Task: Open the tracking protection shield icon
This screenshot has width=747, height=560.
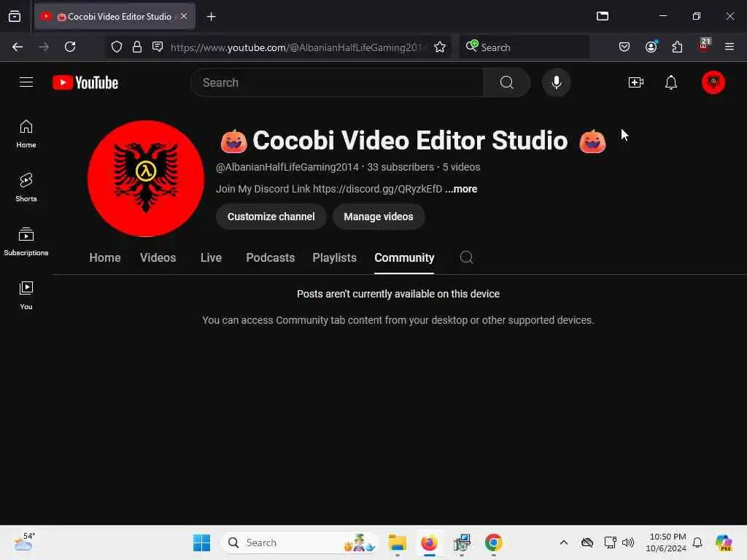Action: tap(117, 47)
